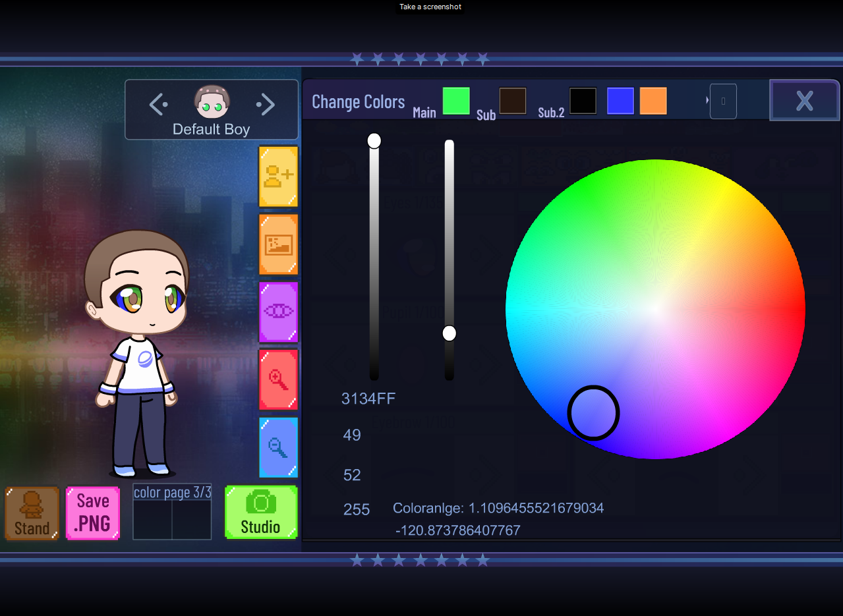
Task: Go to the previous character with left arrow
Action: 158,104
